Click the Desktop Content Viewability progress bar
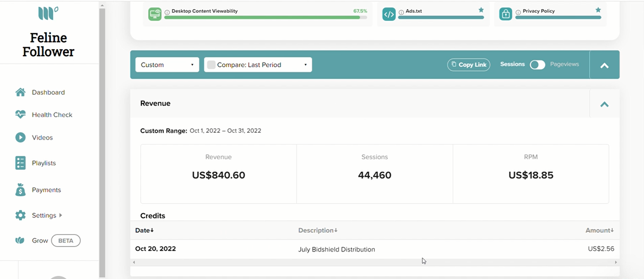644x279 pixels. (266, 18)
